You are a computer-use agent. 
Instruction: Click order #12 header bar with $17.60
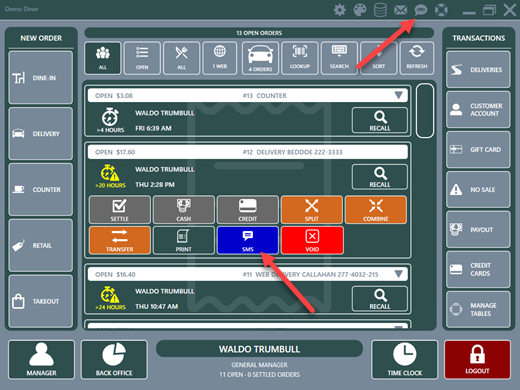248,152
